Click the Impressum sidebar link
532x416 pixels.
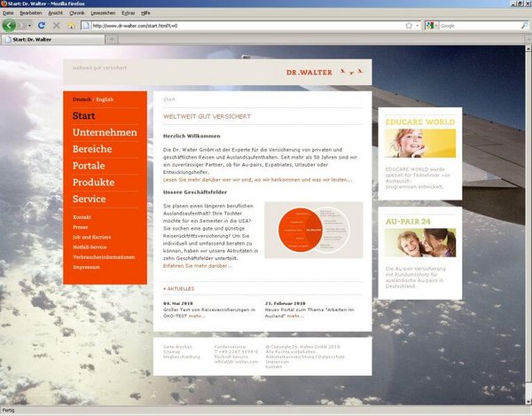(86, 267)
